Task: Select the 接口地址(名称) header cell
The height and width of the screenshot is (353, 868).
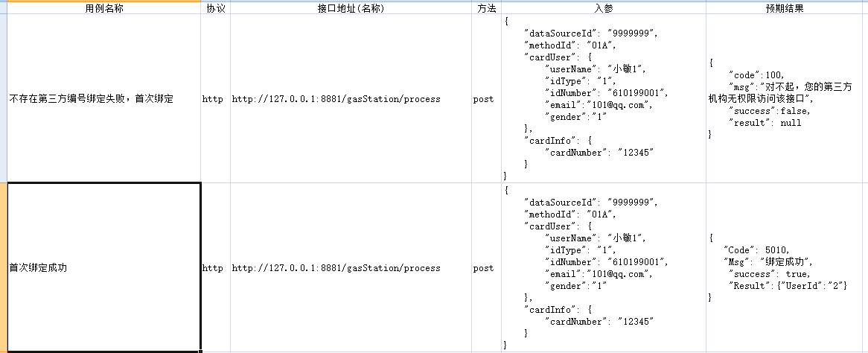Action: (x=351, y=8)
